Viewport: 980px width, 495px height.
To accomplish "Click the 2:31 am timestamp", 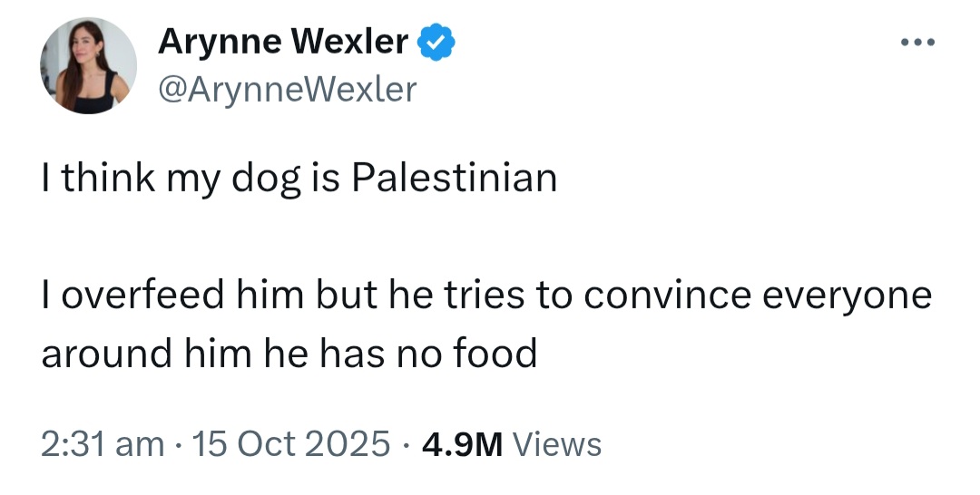I will 103,444.
